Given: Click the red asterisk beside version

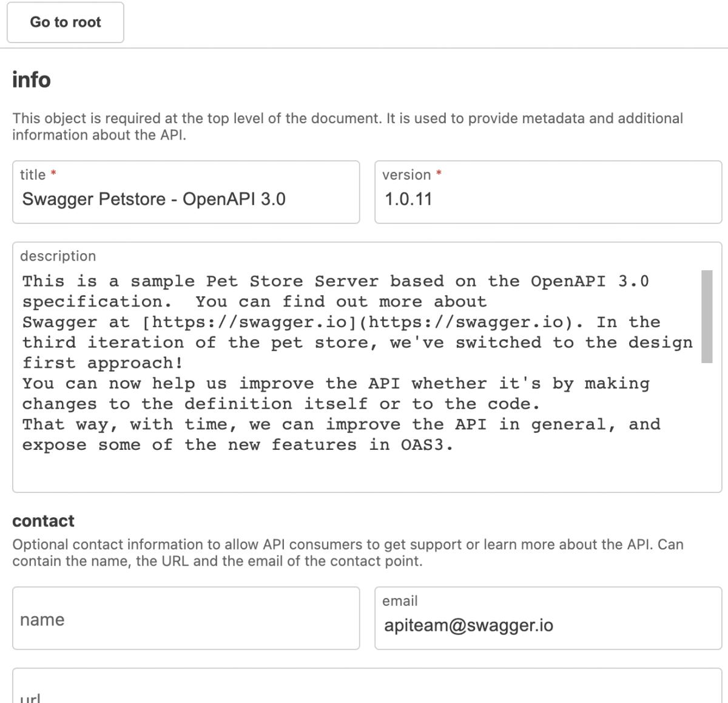Looking at the screenshot, I should 439,174.
